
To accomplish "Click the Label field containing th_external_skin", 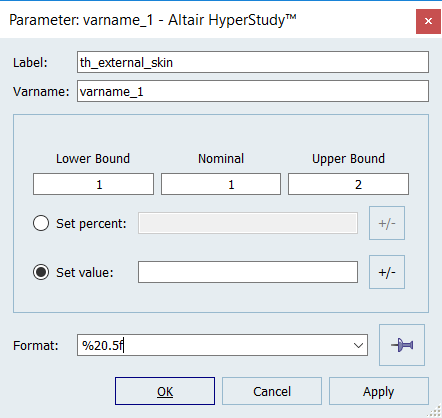I will (253, 62).
